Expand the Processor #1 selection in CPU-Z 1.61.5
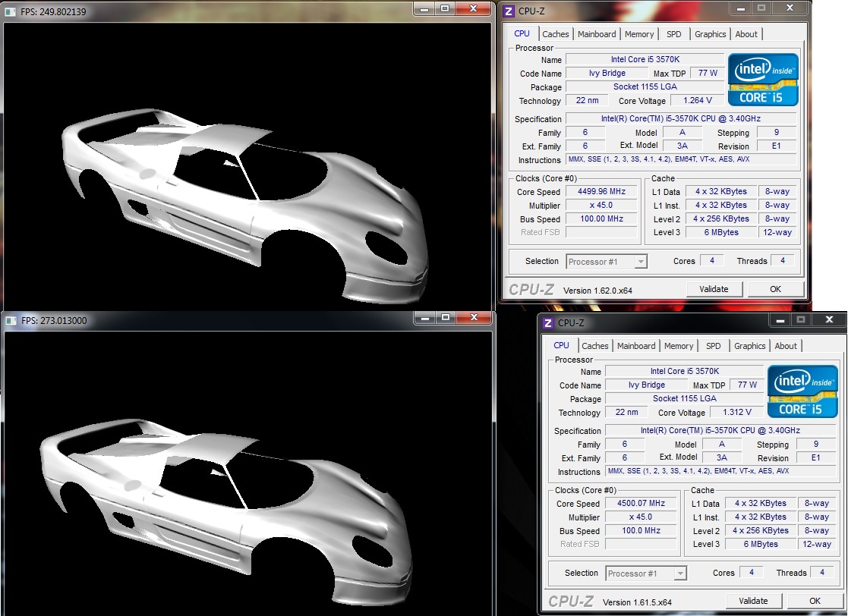The image size is (848, 616). coord(679,574)
